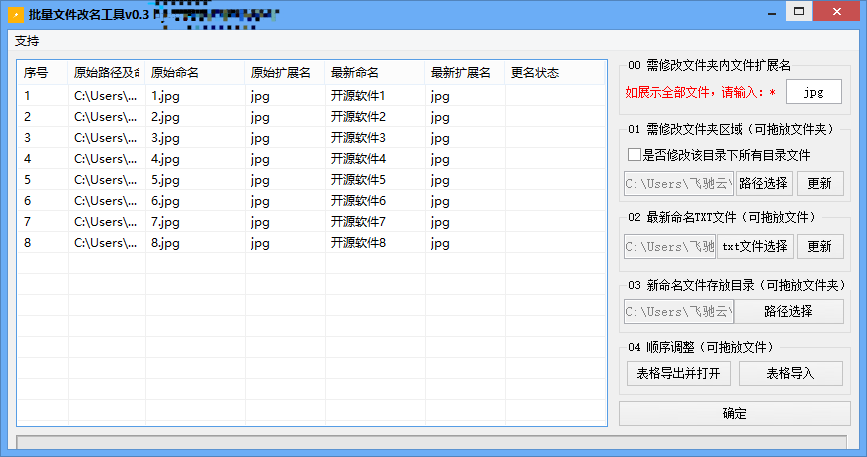867x457 pixels.
Task: Open the 支持 menu
Action: coord(27,41)
